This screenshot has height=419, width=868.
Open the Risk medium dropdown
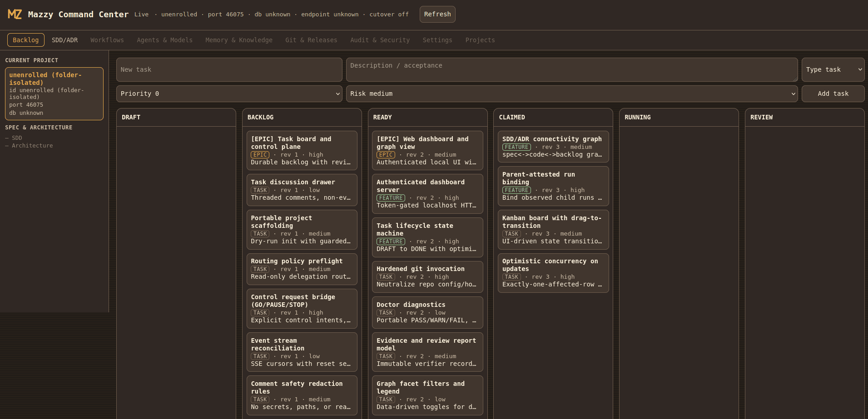point(572,94)
